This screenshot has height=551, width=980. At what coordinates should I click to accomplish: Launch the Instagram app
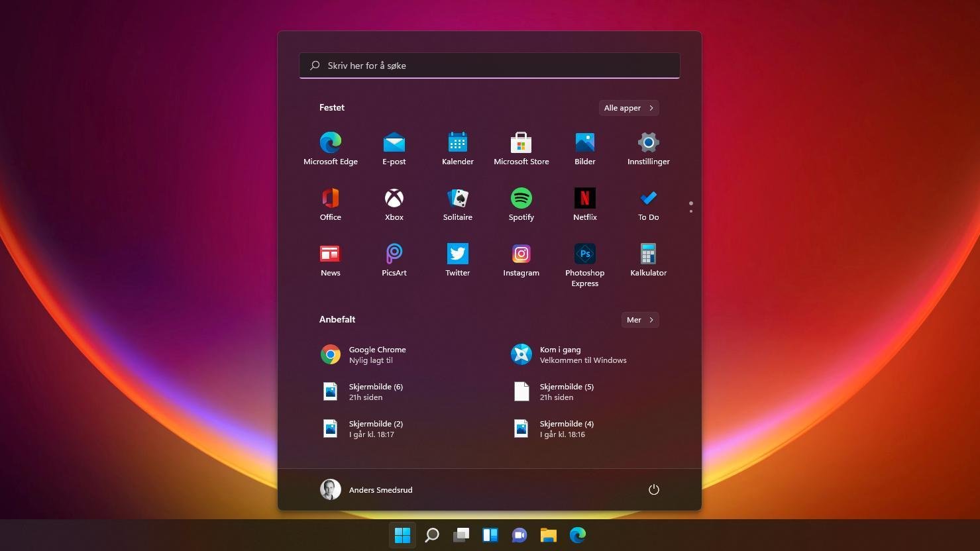(x=521, y=260)
